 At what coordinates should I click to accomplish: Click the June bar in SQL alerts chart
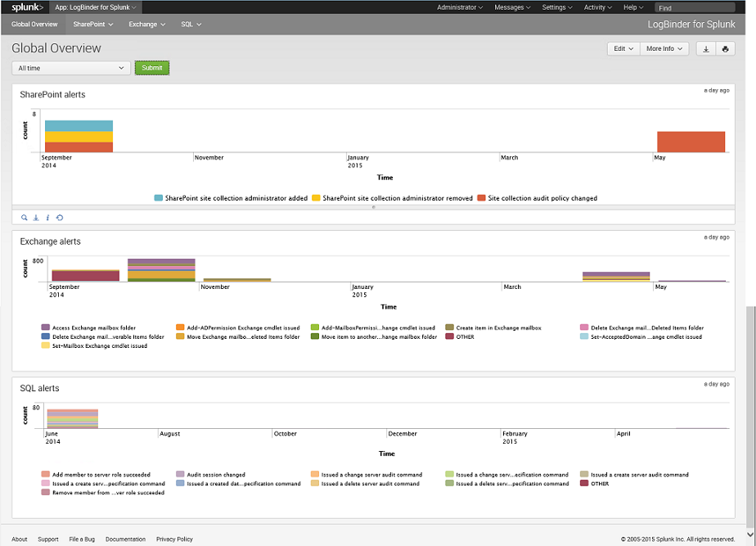[x=73, y=418]
